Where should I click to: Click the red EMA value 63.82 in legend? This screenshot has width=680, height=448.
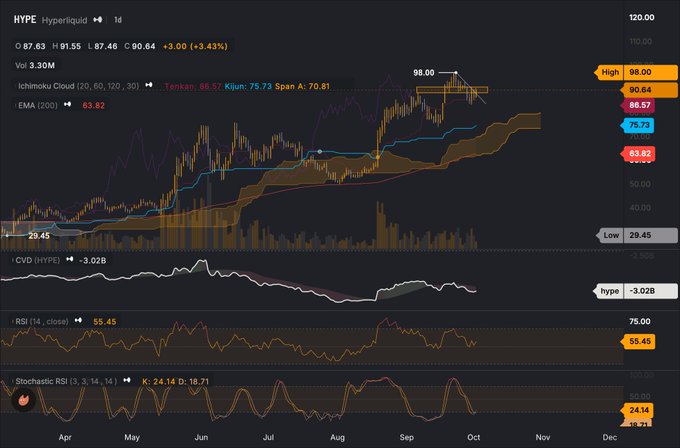pyautogui.click(x=93, y=105)
